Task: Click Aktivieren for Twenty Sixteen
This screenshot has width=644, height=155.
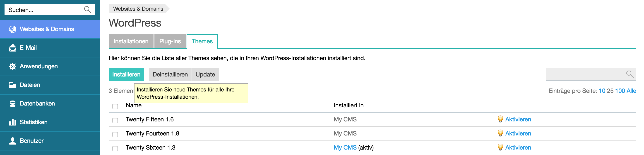Action: [x=518, y=148]
